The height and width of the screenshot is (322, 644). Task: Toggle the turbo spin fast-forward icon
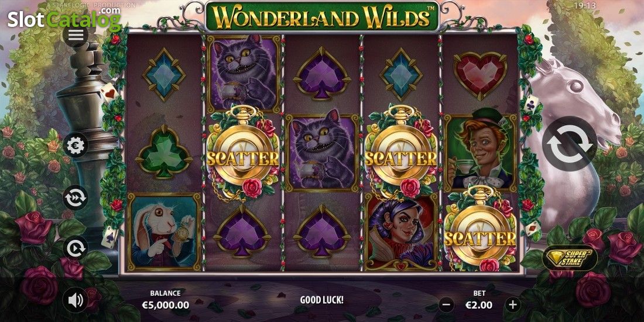76,197
